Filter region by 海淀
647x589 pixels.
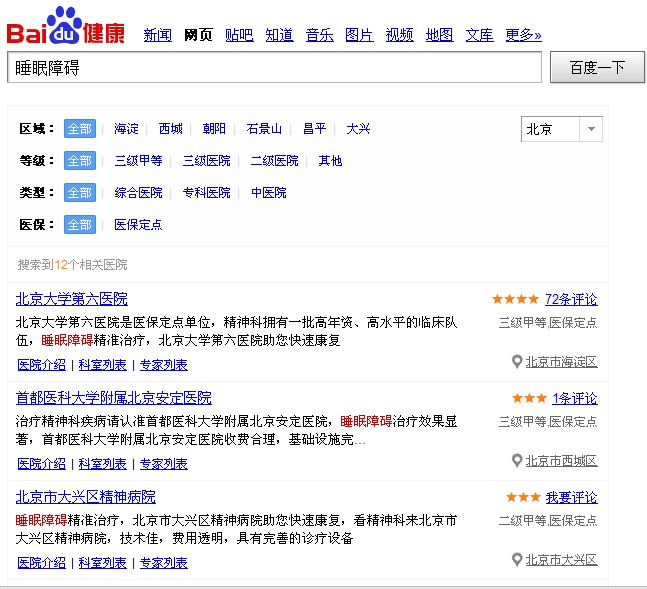point(126,129)
